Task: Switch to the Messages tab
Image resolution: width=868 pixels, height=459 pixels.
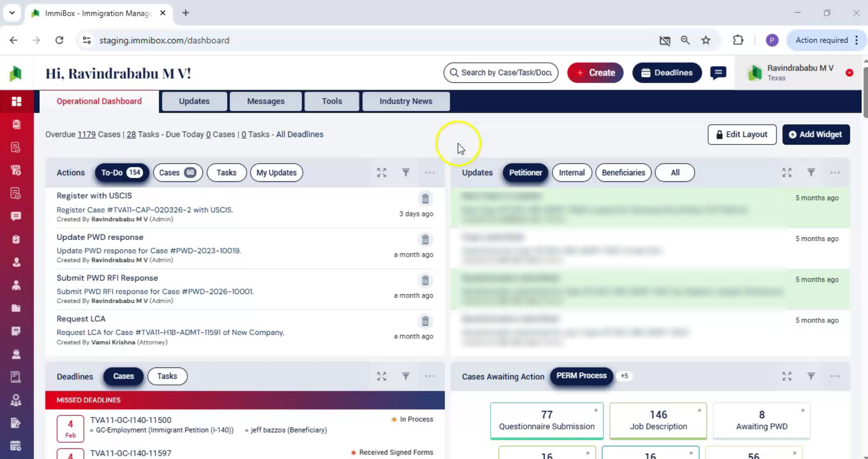Action: point(266,101)
